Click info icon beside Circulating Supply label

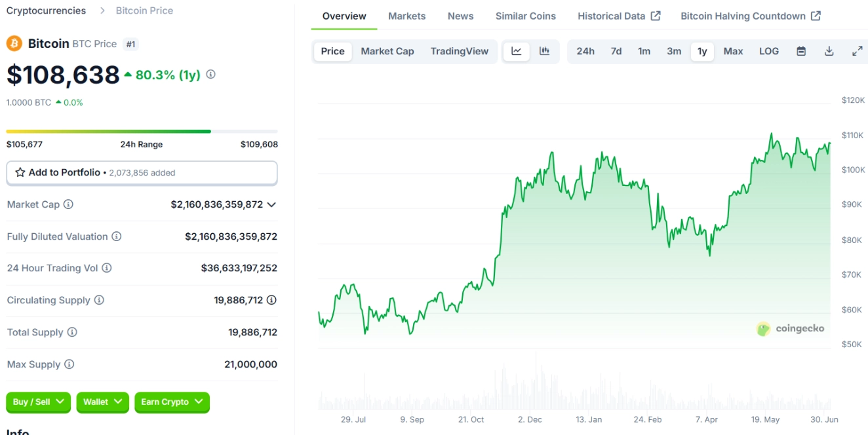[99, 300]
